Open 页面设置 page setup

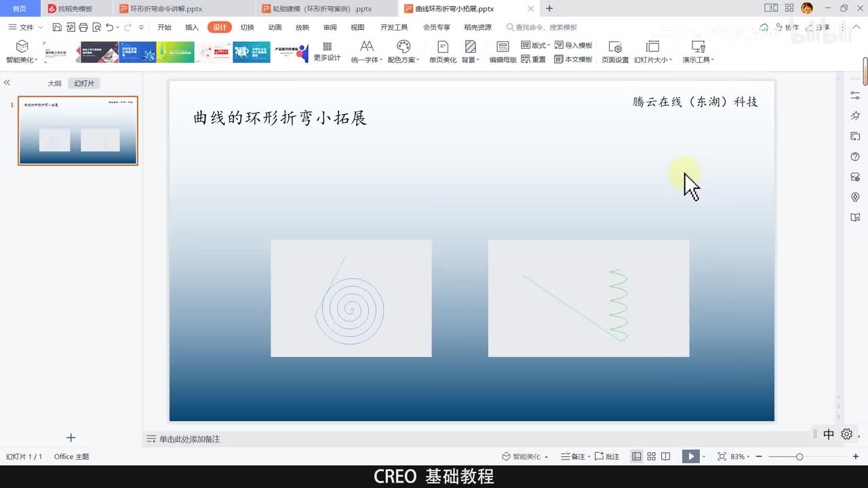coord(615,52)
